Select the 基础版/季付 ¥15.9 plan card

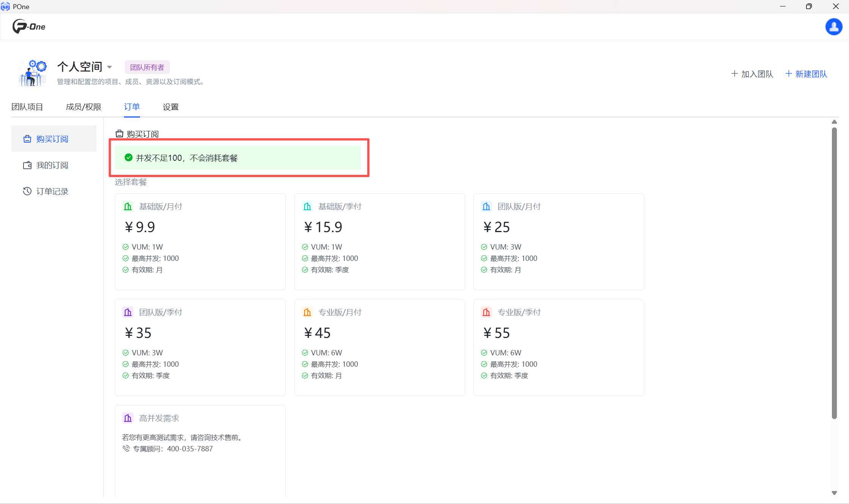point(379,242)
